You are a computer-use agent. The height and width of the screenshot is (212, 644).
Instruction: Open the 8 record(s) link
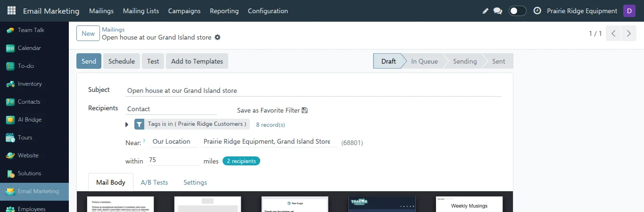click(x=271, y=125)
